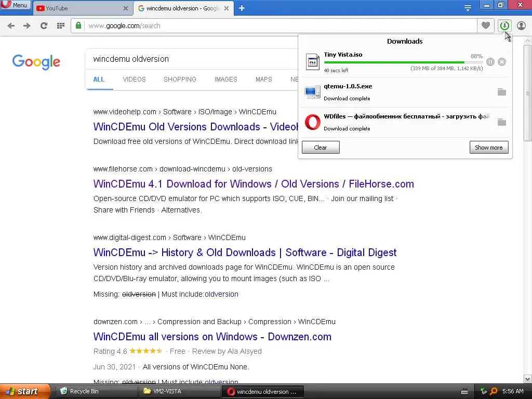This screenshot has height=399, width=532.
Task: Open WinCDEmu 4.1 Download FileHorse link
Action: tap(254, 184)
